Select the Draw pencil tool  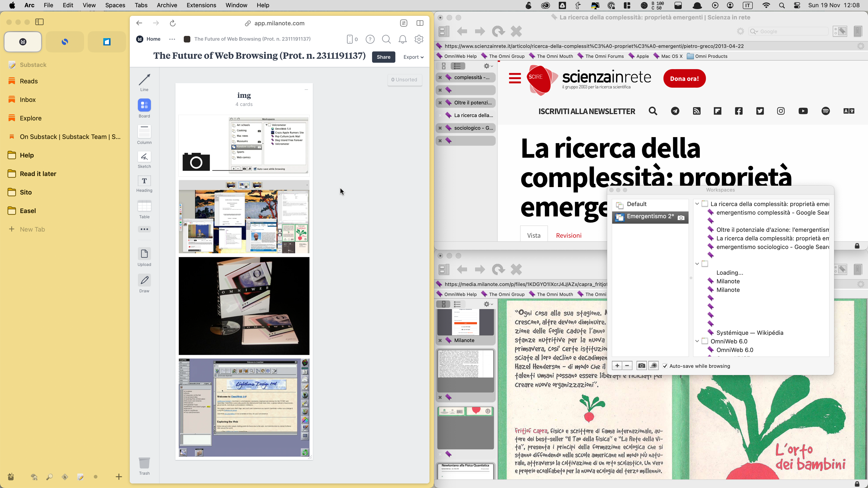point(144,280)
